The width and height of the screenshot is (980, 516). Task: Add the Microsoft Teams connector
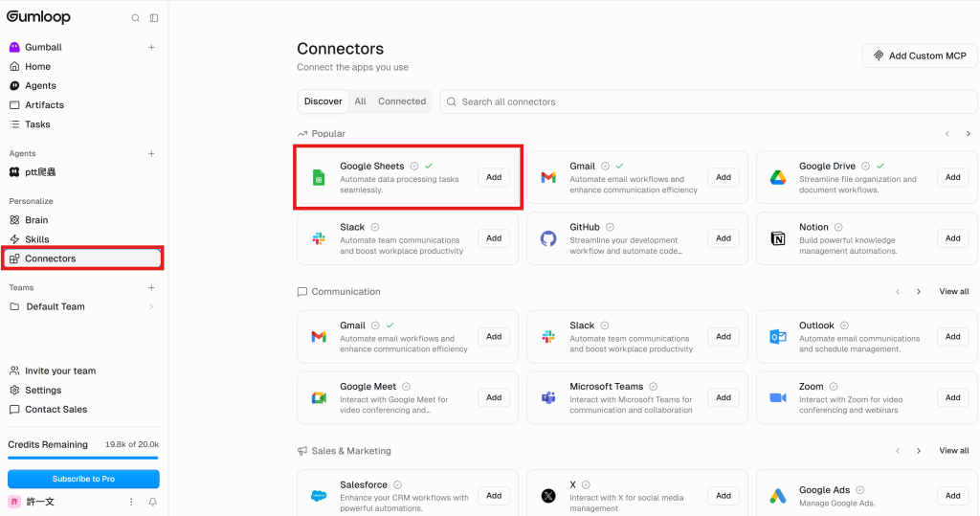click(724, 398)
